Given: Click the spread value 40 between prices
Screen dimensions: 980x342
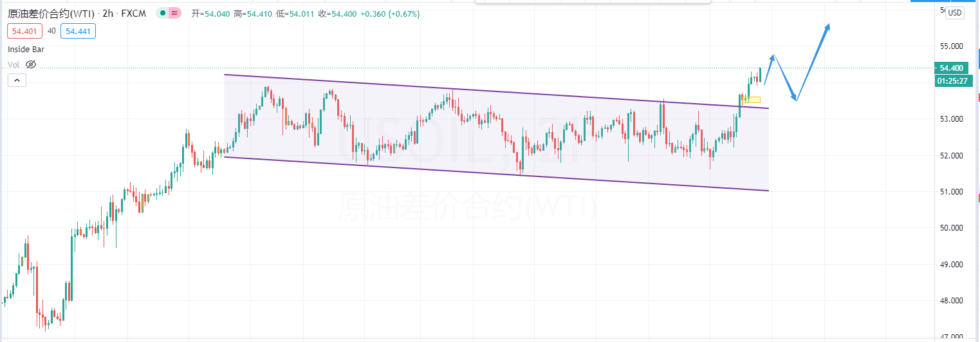Looking at the screenshot, I should tap(51, 30).
